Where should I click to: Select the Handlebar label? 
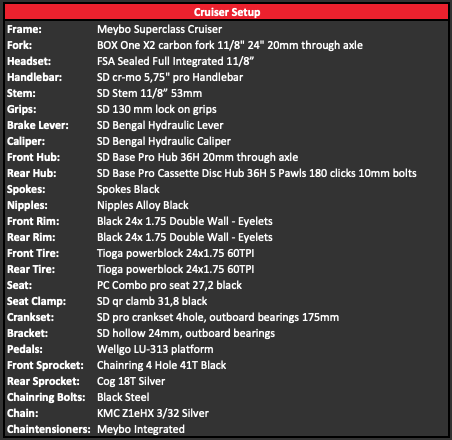pos(34,77)
